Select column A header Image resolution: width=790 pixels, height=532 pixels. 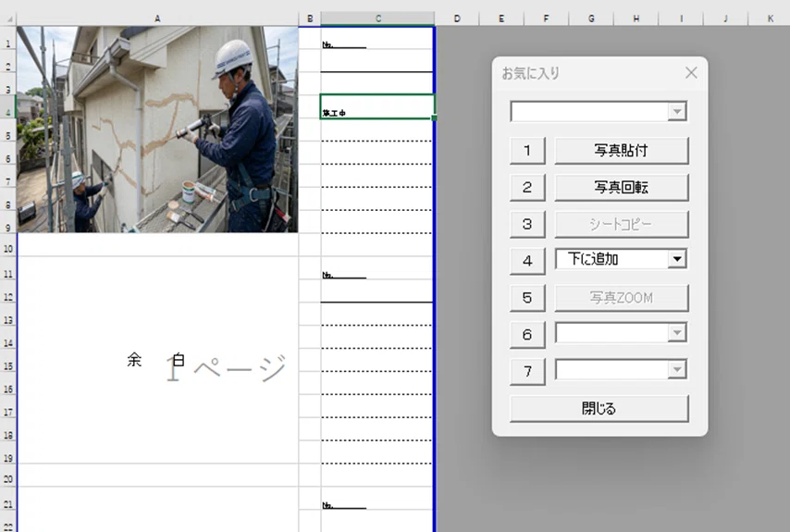click(157, 19)
